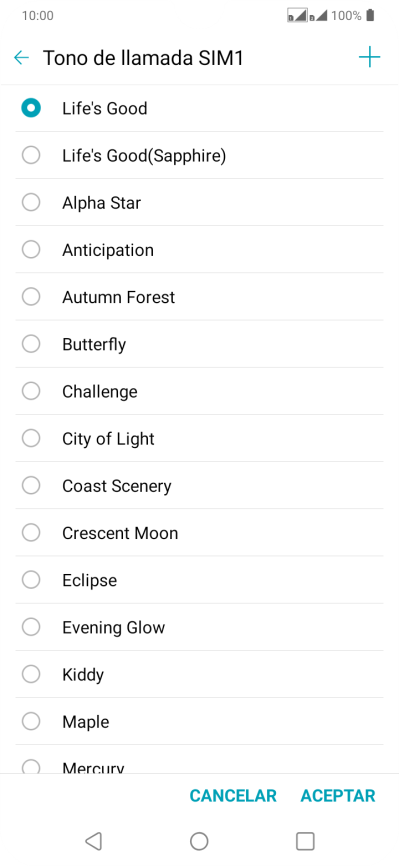Select the Challenge ringtone option

tap(199, 392)
